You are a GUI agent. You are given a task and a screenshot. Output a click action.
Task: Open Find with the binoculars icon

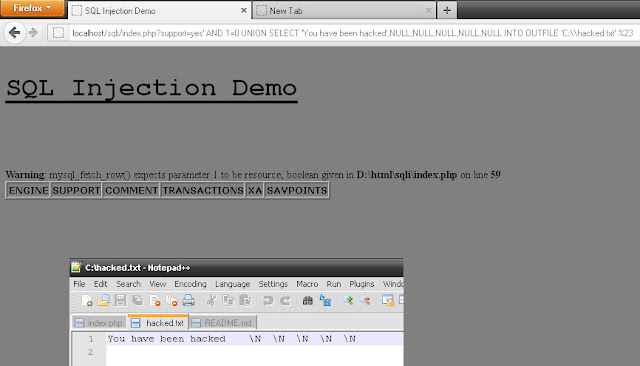coord(307,301)
